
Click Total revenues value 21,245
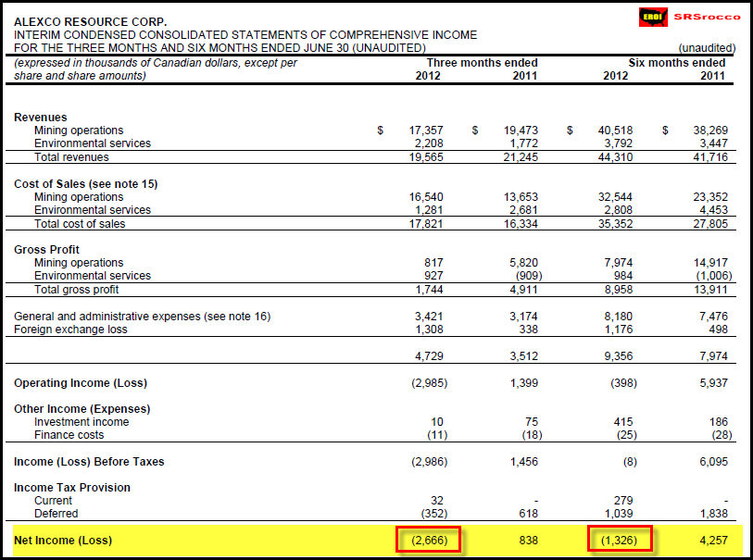pyautogui.click(x=521, y=157)
